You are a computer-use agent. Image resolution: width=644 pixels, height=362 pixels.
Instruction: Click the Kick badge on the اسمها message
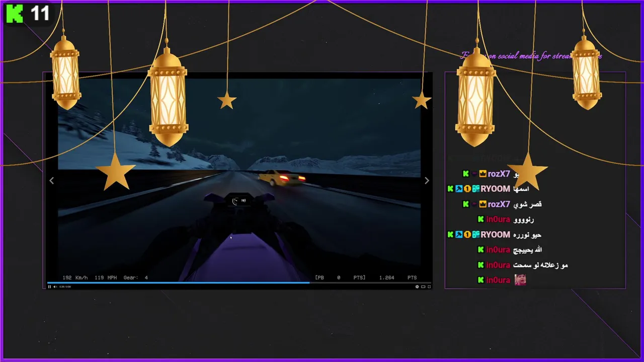(450, 189)
